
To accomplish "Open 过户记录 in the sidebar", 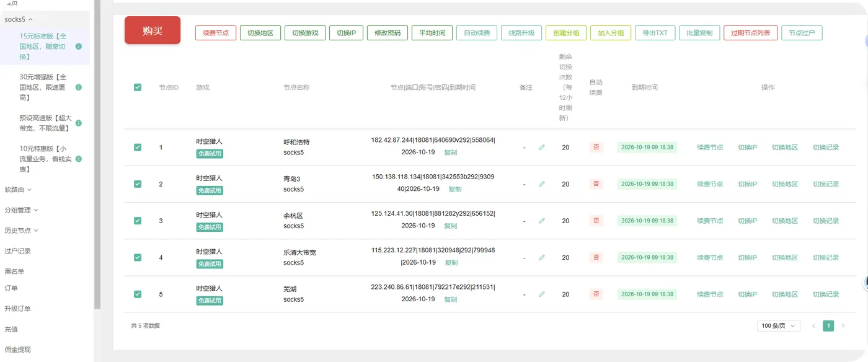I will point(18,251).
